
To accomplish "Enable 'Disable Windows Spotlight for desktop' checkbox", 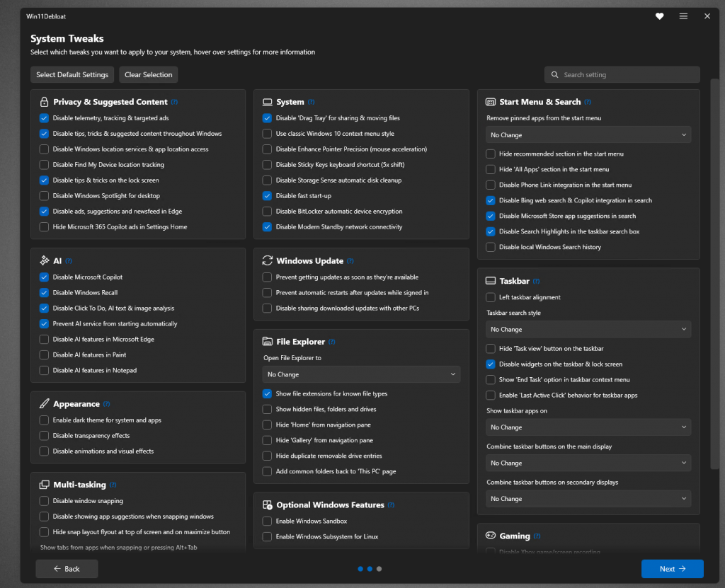I will click(x=45, y=196).
